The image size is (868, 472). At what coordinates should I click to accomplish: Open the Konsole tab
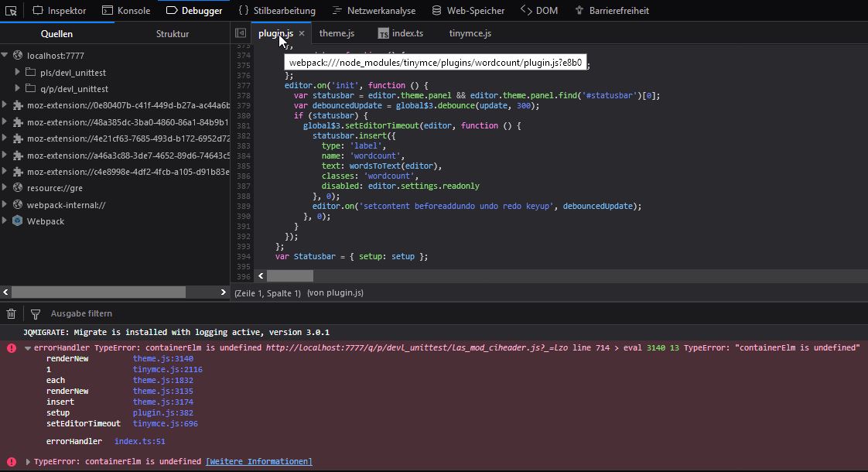[x=128, y=11]
